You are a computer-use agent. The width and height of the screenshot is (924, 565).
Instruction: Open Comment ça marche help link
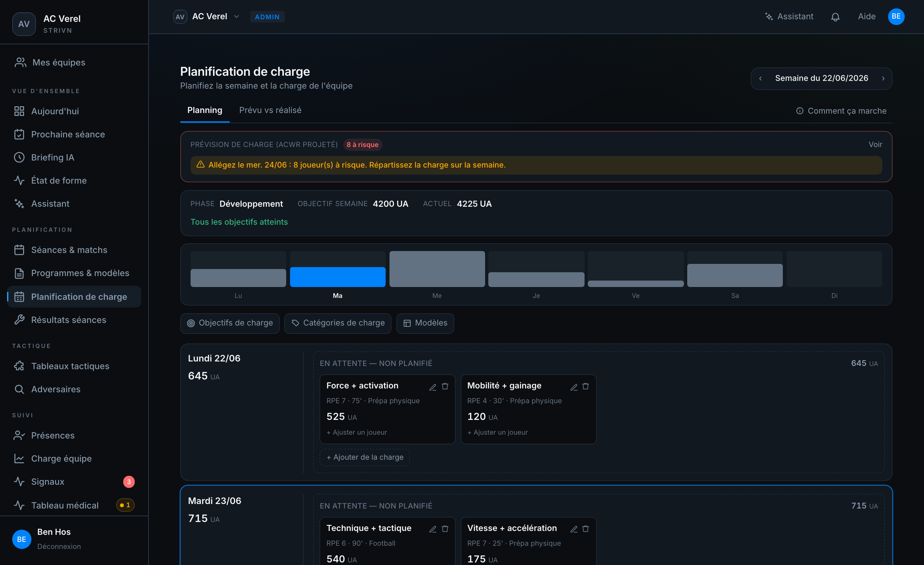(841, 111)
